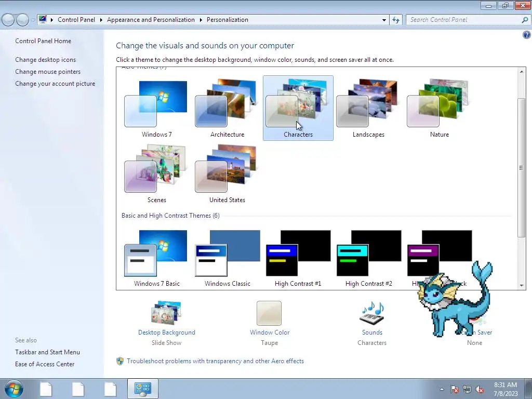
Task: Open Control Panel Home
Action: 43,41
